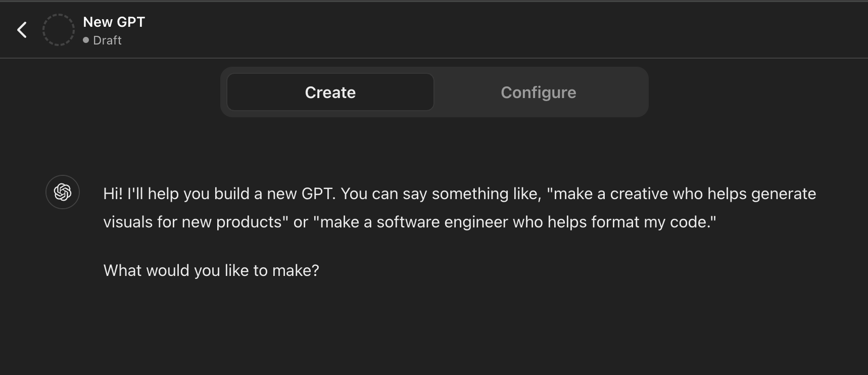868x375 pixels.
Task: Go back using the top-left arrow
Action: (22, 30)
